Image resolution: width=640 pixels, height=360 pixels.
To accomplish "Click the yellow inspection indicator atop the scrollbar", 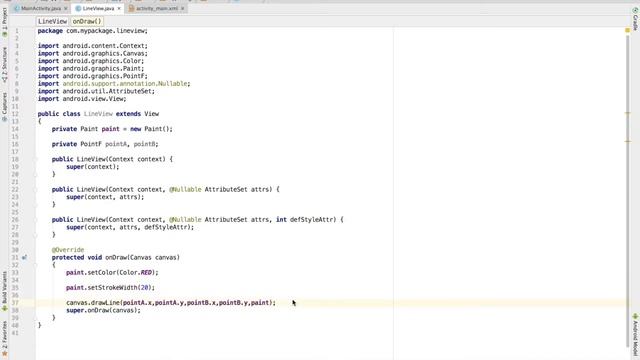I will click(x=628, y=30).
